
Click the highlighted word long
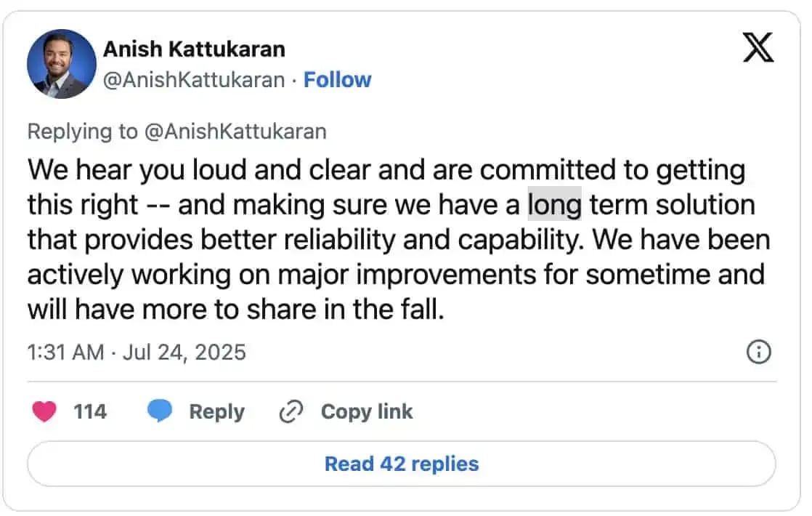(554, 204)
